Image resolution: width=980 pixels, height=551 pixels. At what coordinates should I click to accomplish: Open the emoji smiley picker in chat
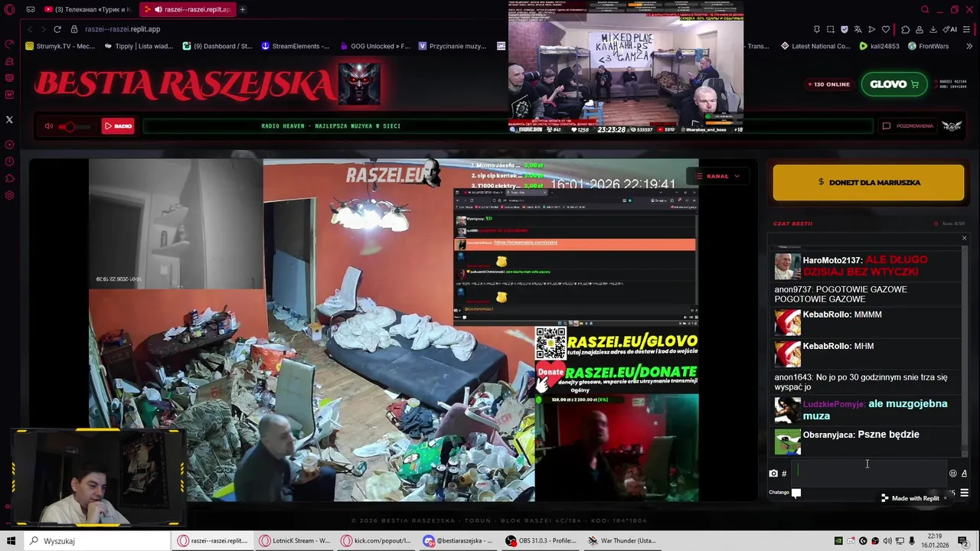click(x=952, y=474)
